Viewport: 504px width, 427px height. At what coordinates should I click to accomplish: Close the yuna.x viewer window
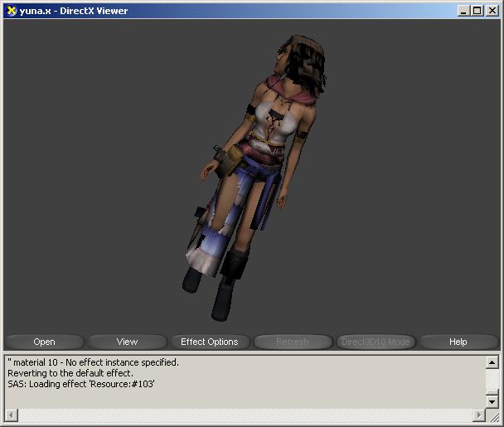(492, 11)
